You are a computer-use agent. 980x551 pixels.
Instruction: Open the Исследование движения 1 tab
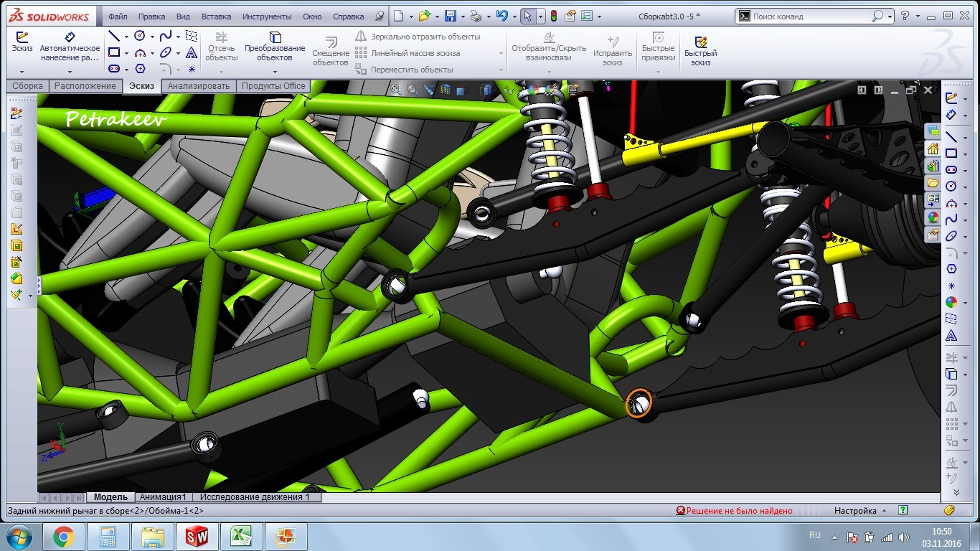[x=255, y=496]
